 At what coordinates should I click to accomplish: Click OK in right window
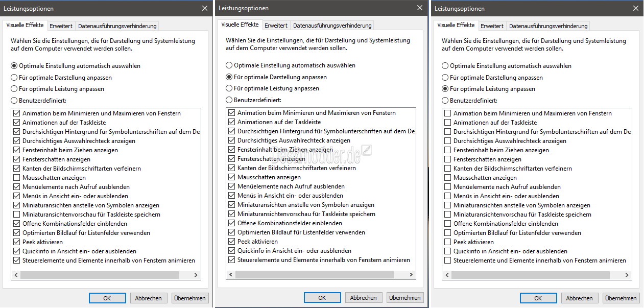click(538, 298)
